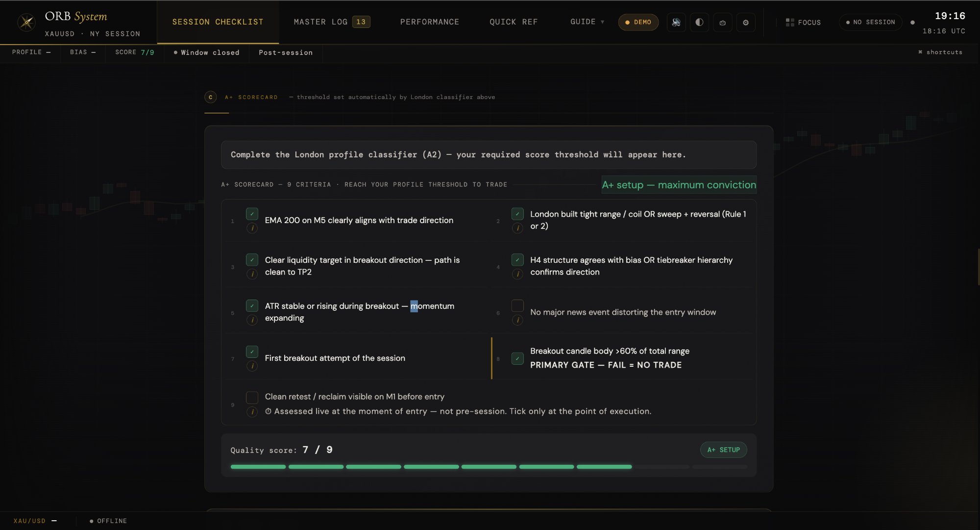Click the FOCUS button label
980x530 pixels.
809,23
